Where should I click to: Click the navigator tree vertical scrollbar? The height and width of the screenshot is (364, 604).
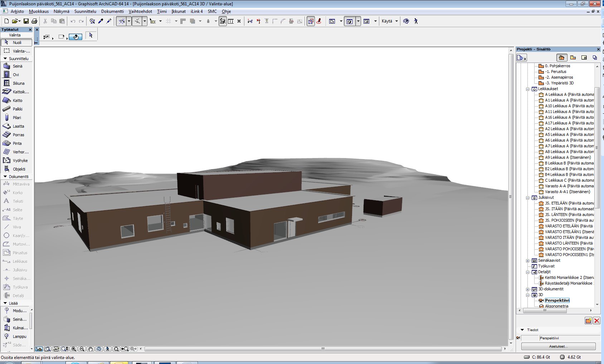[x=597, y=147]
